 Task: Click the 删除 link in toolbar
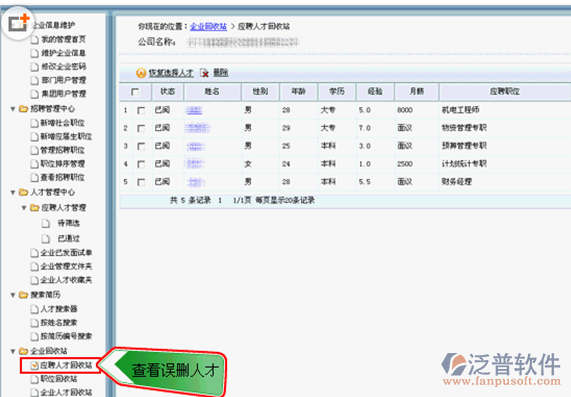(220, 73)
